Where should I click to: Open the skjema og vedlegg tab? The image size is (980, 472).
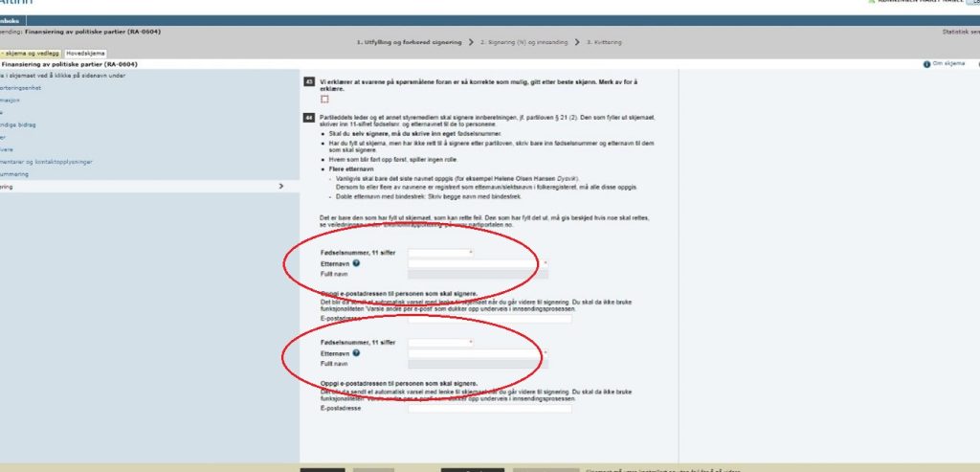(31, 53)
